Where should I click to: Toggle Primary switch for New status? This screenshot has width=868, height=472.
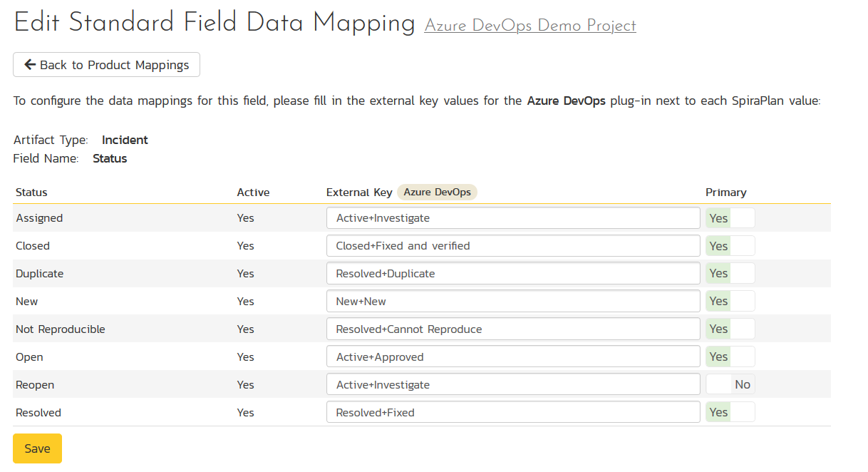tap(730, 302)
